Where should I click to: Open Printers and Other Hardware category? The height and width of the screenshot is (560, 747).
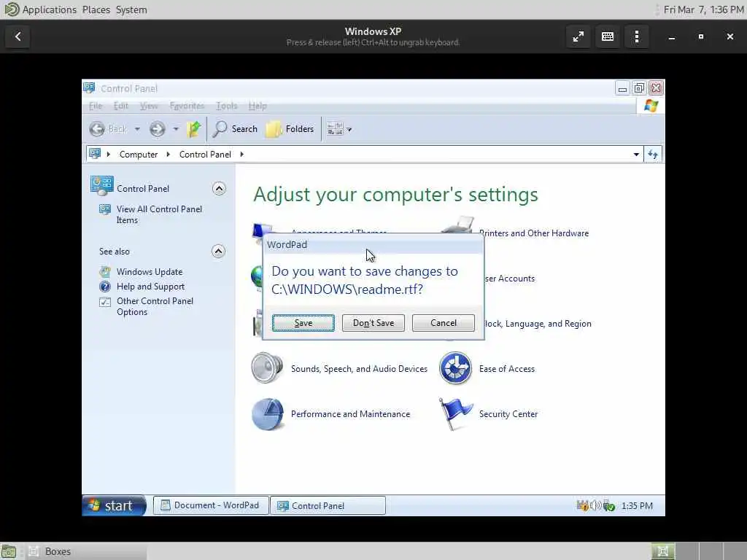[x=533, y=233]
